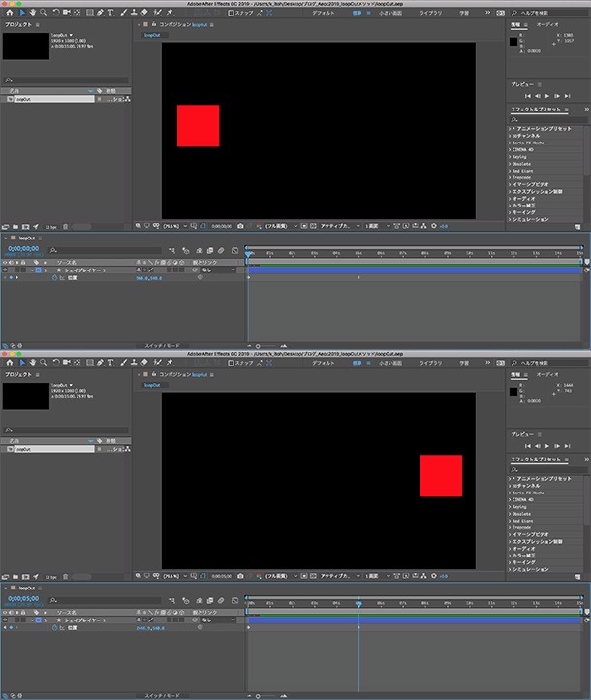This screenshot has width=591, height=700.
Task: Select the Eraser tool in the top window
Action: click(x=144, y=13)
